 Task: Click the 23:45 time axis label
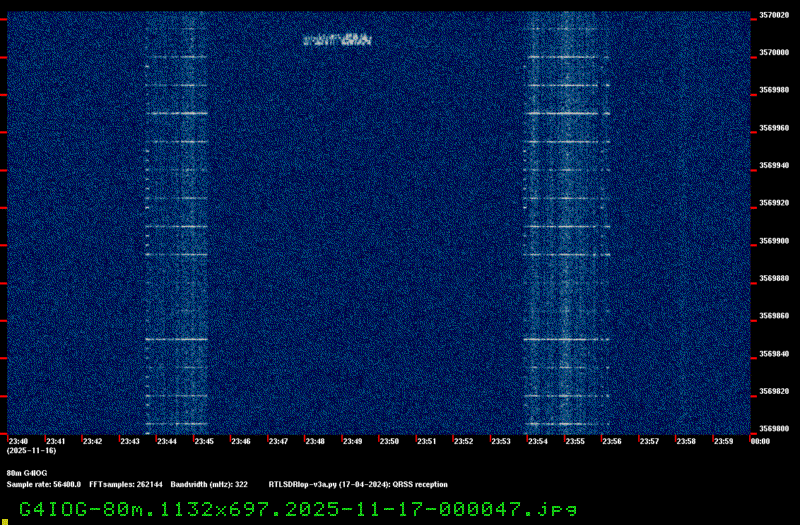coord(204,441)
